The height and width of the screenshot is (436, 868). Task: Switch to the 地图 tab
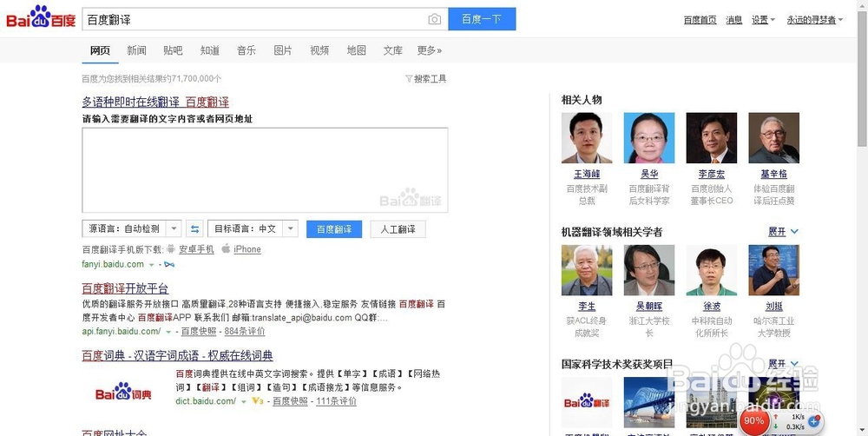coord(357,50)
